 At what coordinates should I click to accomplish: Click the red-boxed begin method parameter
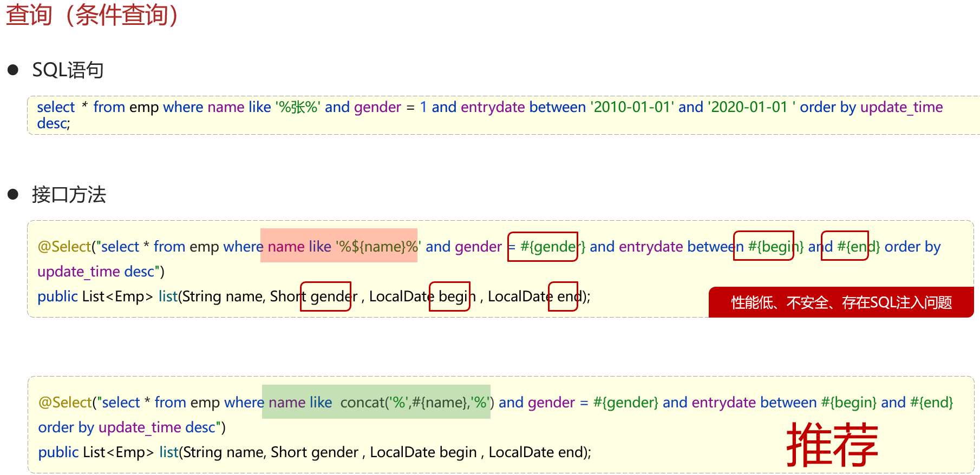(x=449, y=296)
